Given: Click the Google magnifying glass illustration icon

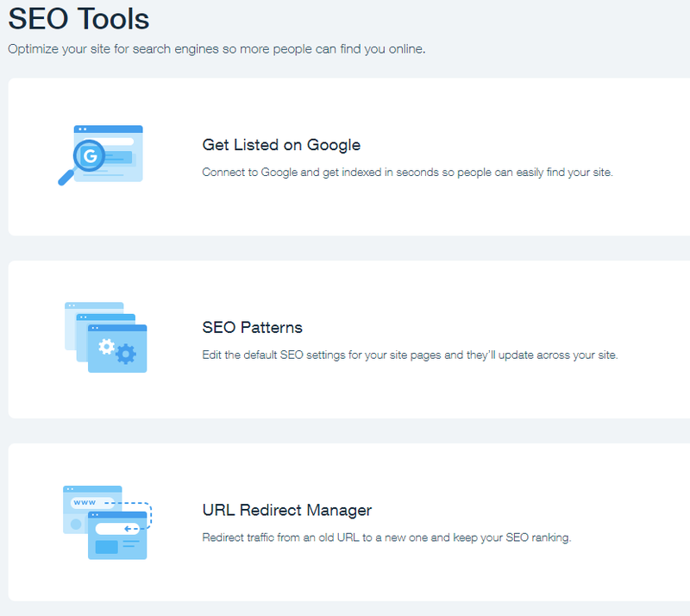Looking at the screenshot, I should click(x=100, y=155).
